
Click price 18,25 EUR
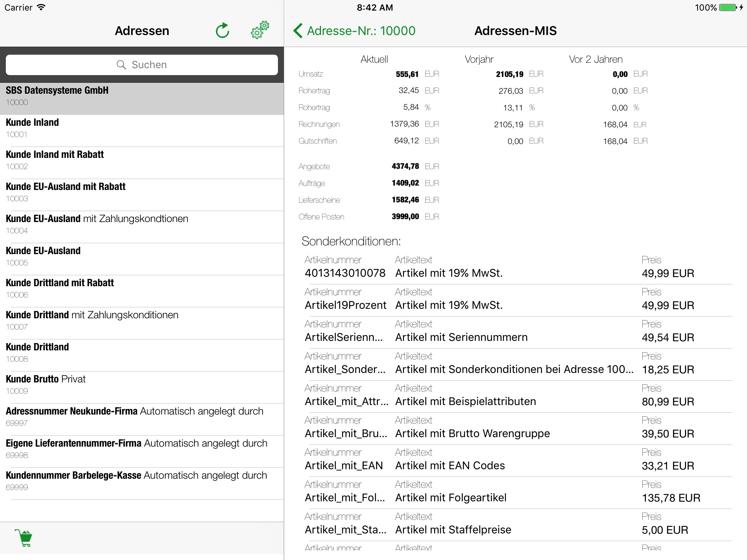point(668,370)
